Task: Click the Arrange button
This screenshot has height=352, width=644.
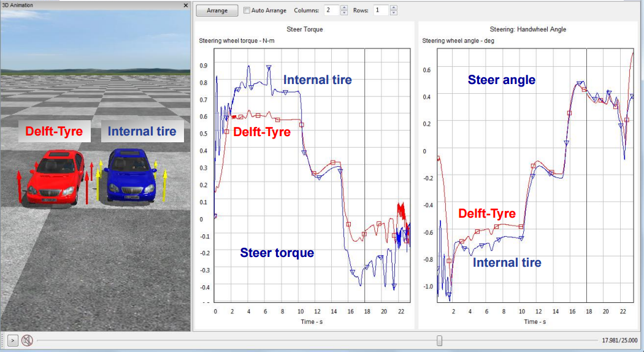Action: (217, 10)
